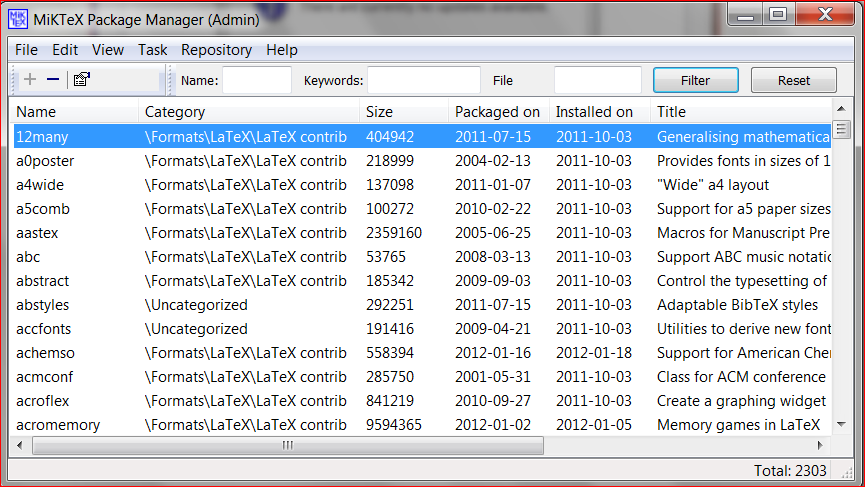This screenshot has width=865, height=487.
Task: Focus the Name filter field
Action: pyautogui.click(x=257, y=80)
